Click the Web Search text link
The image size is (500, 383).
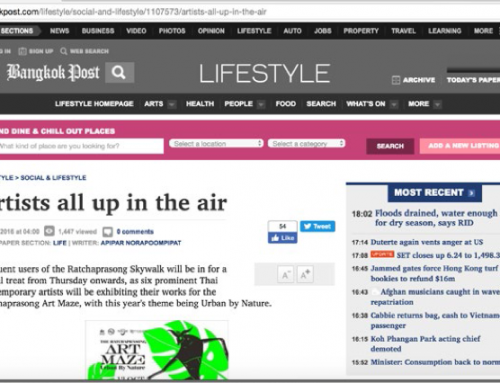89,51
